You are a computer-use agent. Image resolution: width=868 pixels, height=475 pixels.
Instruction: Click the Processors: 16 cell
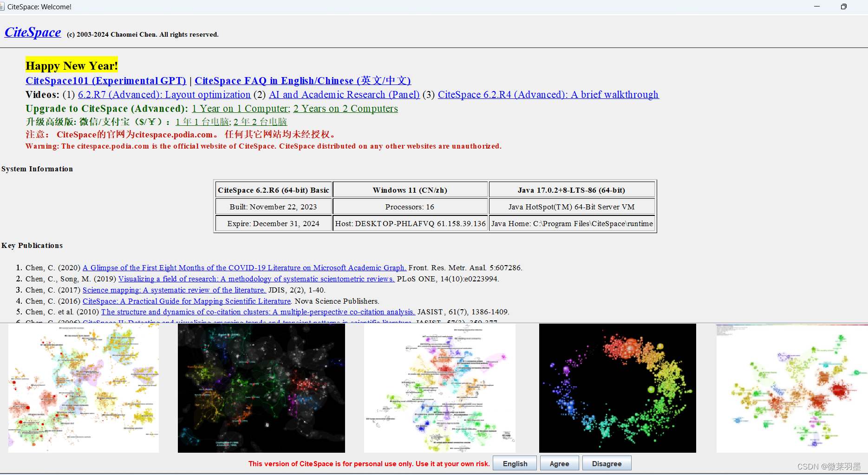pos(411,207)
